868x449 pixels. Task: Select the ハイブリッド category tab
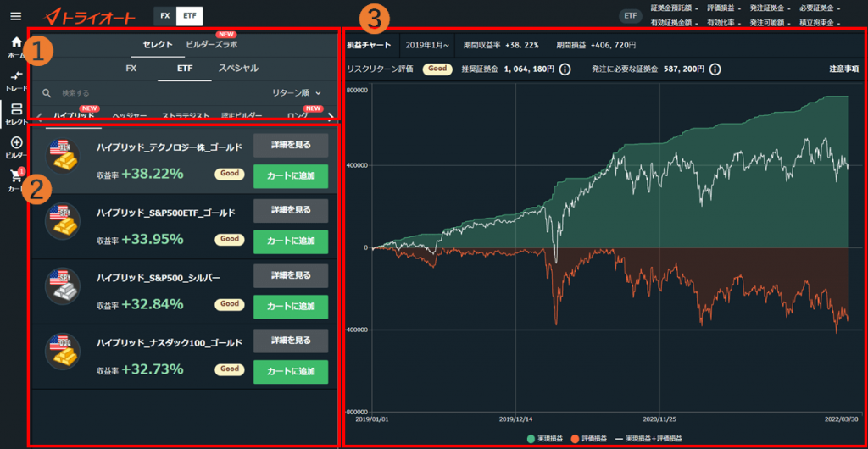click(x=75, y=115)
